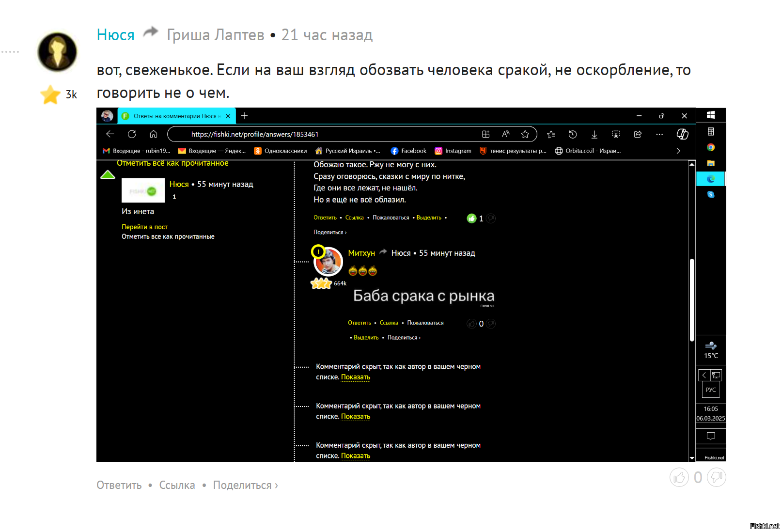Open browser history icon
Viewport: 782px width, 532px height.
tap(573, 134)
